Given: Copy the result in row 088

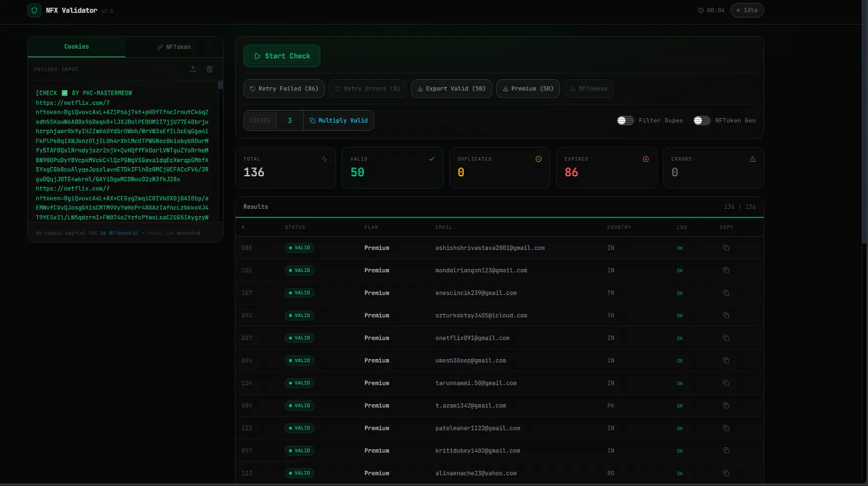Looking at the screenshot, I should point(726,248).
